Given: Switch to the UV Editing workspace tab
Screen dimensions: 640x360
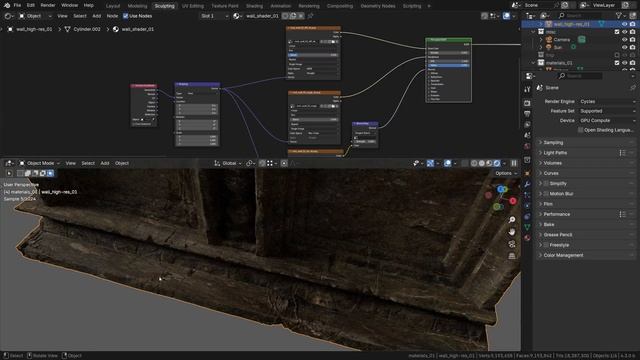Looking at the screenshot, I should tap(193, 6).
